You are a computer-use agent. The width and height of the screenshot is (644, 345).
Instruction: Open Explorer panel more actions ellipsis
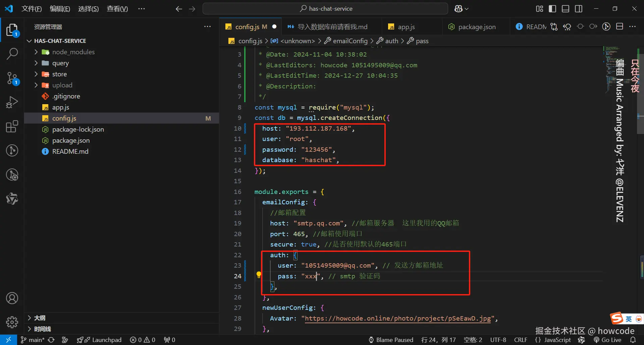tap(208, 26)
